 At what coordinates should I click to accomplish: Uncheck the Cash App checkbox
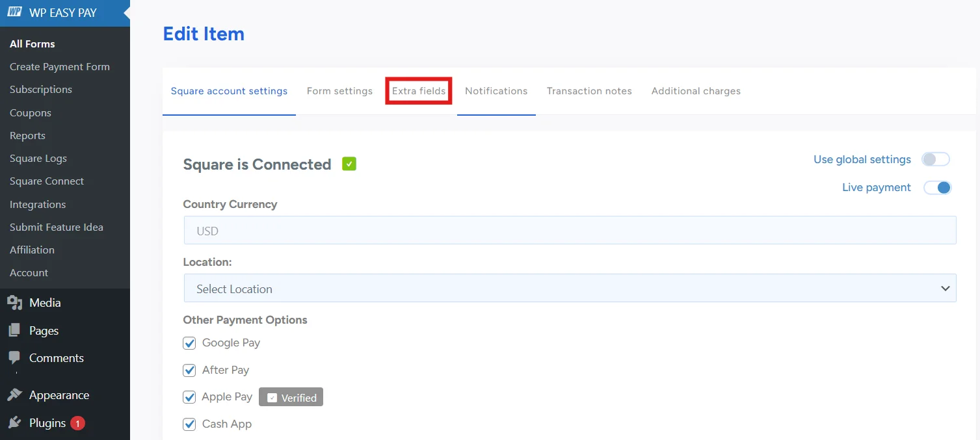pos(189,424)
